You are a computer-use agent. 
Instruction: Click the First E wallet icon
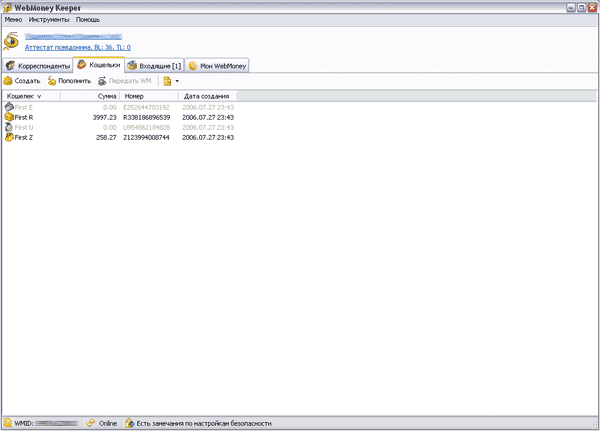click(x=9, y=107)
